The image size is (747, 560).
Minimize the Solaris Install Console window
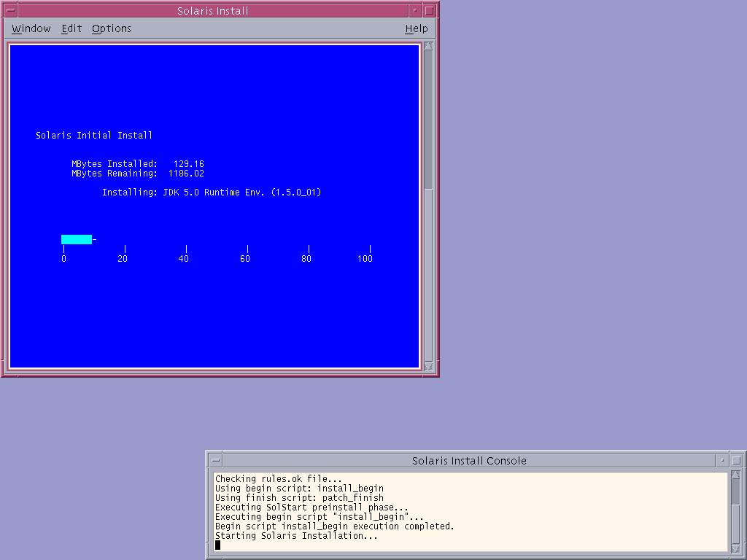click(x=722, y=461)
